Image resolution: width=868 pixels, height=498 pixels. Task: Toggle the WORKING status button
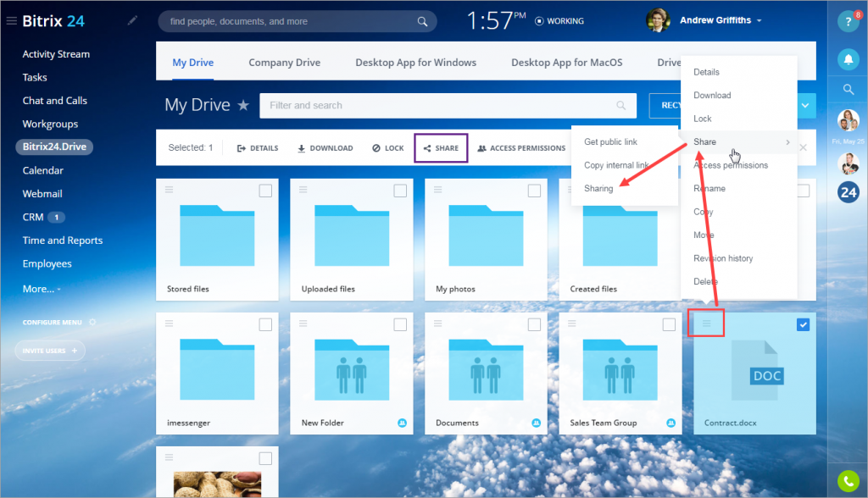(559, 21)
